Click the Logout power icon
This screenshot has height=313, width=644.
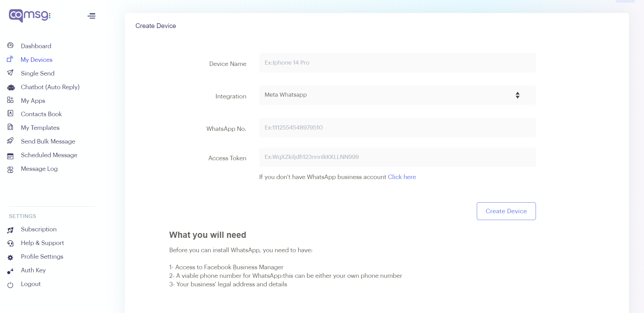[x=10, y=285]
